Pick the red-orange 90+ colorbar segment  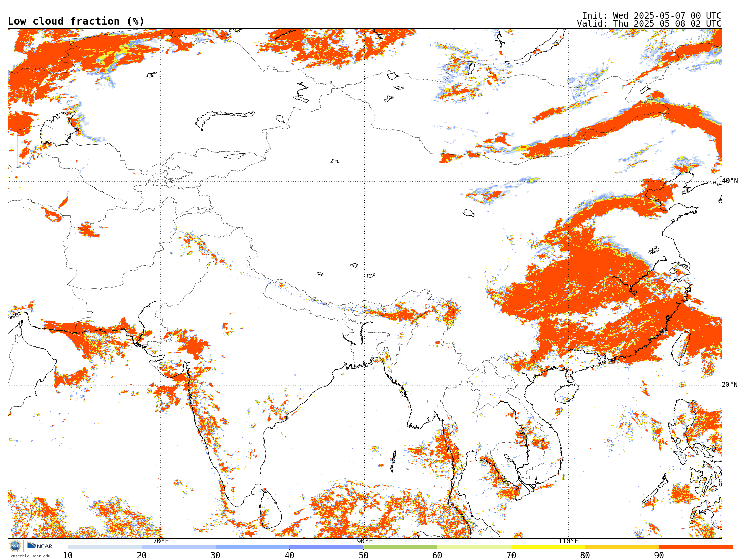pos(696,547)
